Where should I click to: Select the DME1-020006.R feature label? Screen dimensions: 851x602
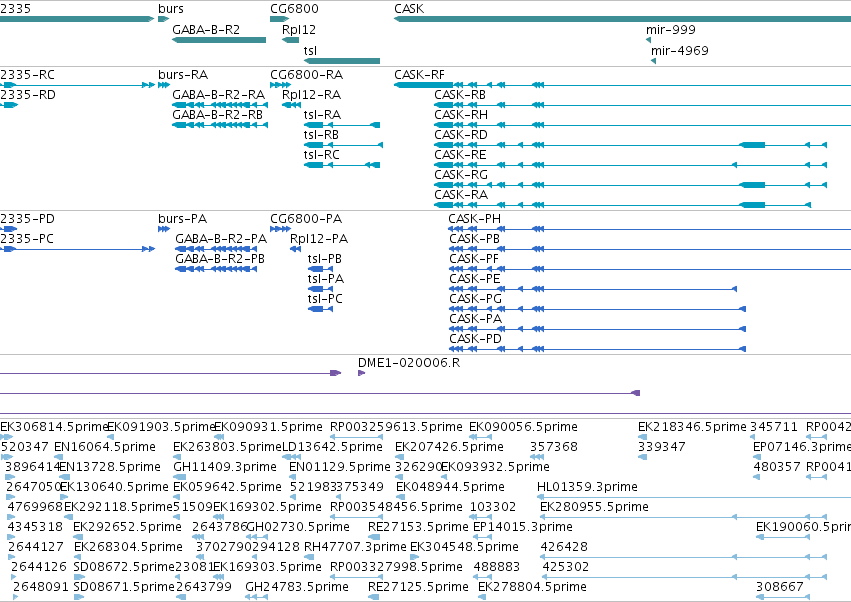pos(409,363)
